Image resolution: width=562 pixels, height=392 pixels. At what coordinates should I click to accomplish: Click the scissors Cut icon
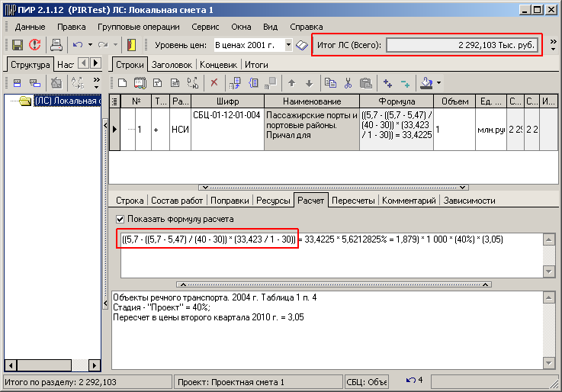pos(348,83)
